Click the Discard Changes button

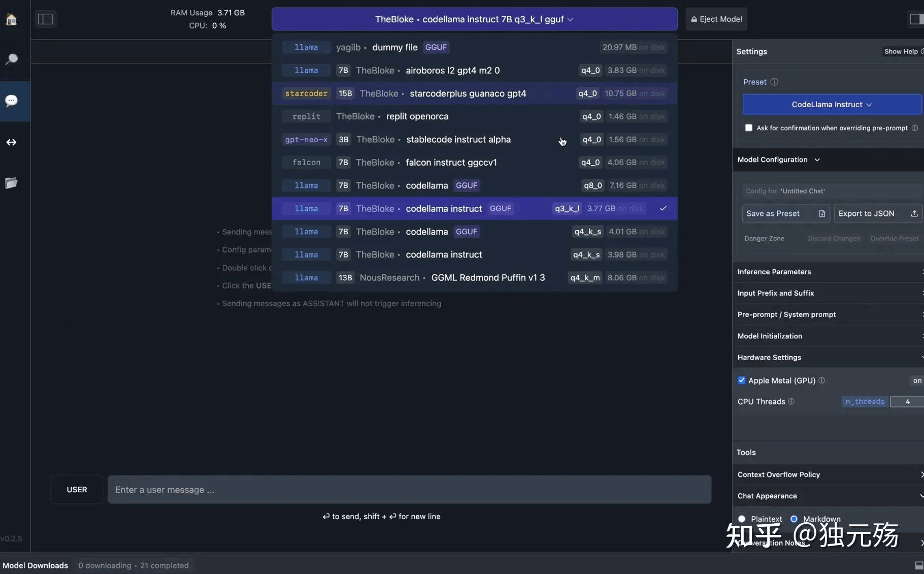pos(834,238)
